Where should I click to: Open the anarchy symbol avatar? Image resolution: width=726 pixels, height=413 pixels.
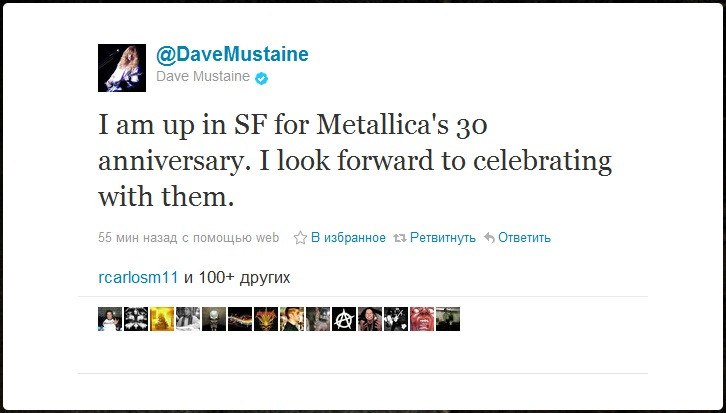344,319
